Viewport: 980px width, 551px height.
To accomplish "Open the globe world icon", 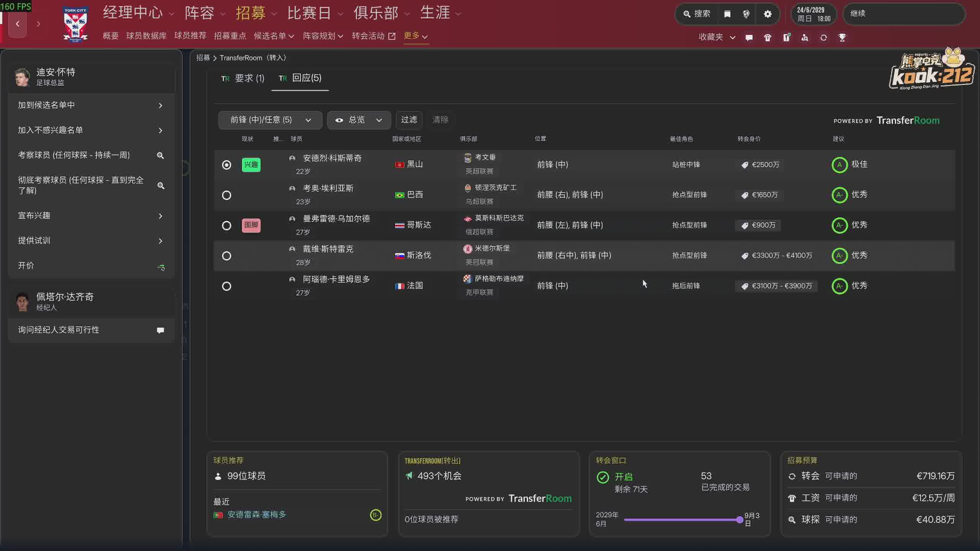I will click(746, 14).
